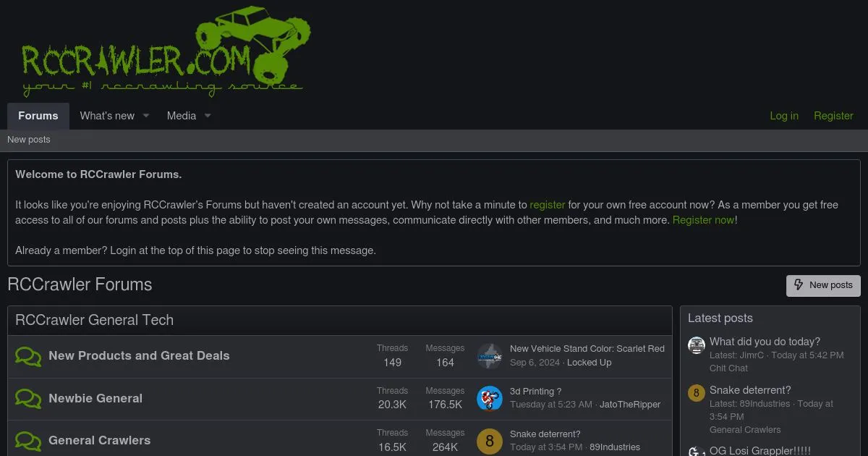Open avatar beside New Vehicle Stand thread

(490, 356)
